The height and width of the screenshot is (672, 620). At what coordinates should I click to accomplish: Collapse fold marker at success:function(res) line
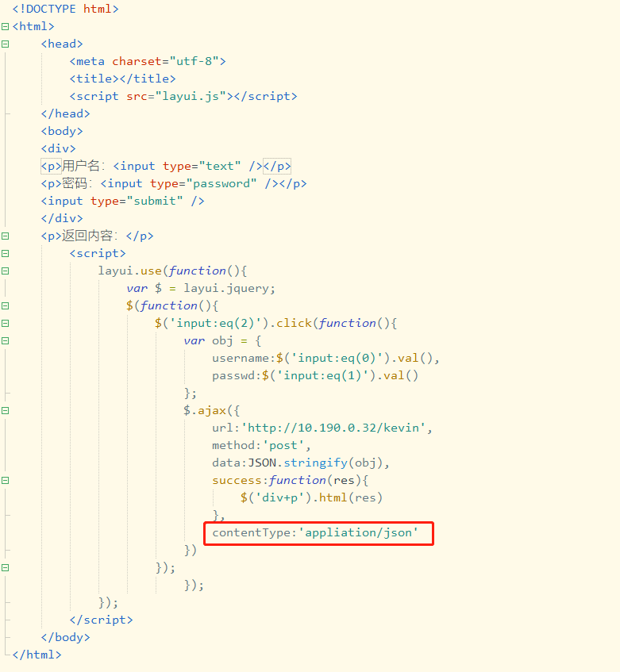[x=5, y=481]
